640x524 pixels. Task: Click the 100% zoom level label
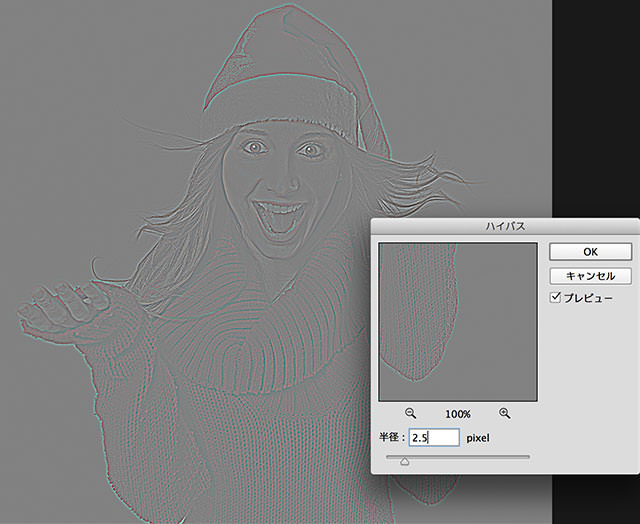pos(458,413)
